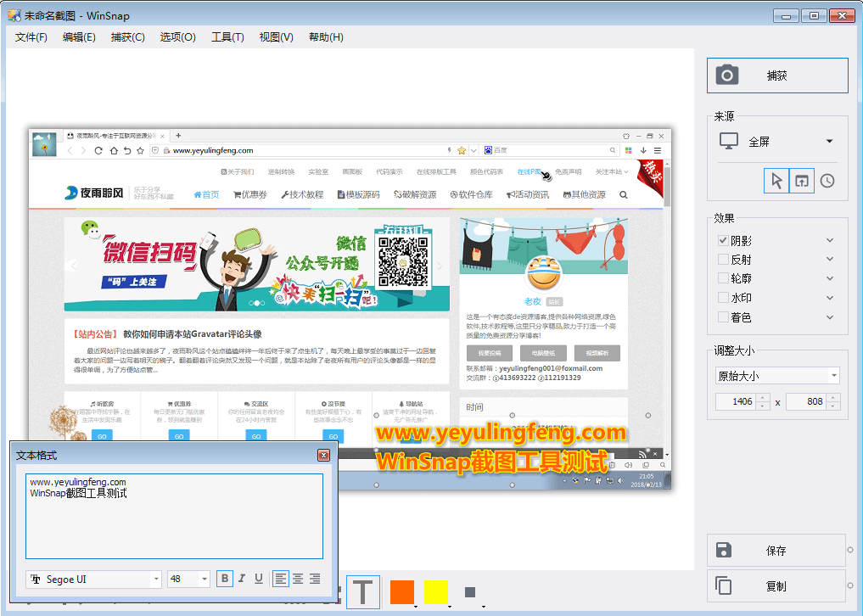Toggle the Shadow (阴影) effect checkbox
This screenshot has height=616, width=863.
(x=723, y=241)
